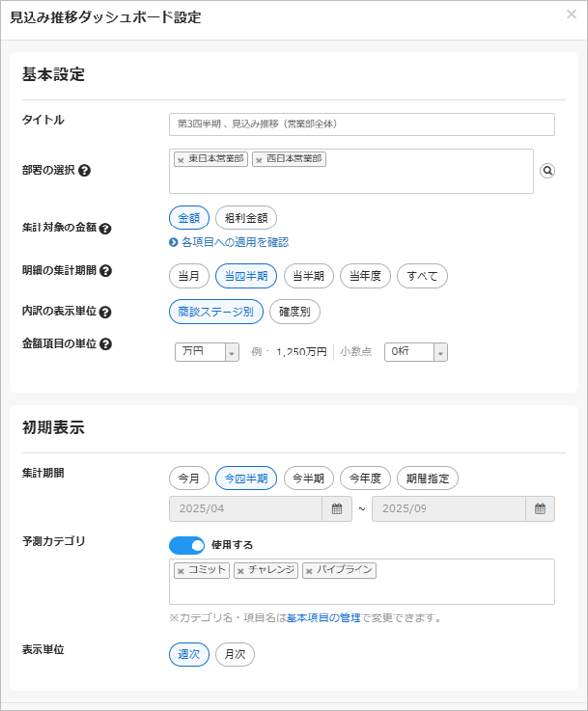Close the settings dialog with X

coord(571,14)
